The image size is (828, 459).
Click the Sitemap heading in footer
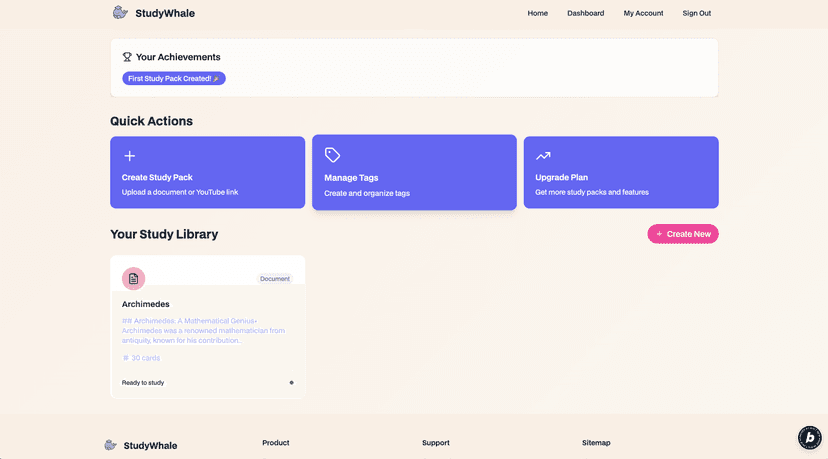click(596, 443)
